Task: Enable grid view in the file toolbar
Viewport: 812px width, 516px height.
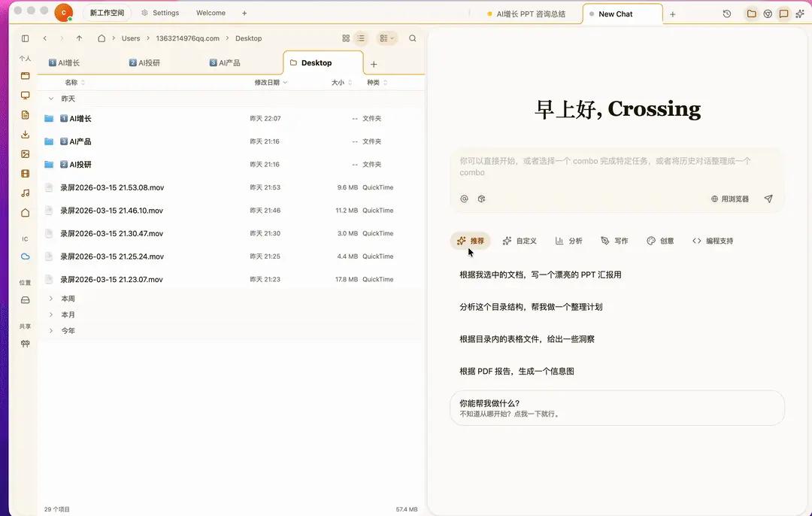Action: pos(345,38)
